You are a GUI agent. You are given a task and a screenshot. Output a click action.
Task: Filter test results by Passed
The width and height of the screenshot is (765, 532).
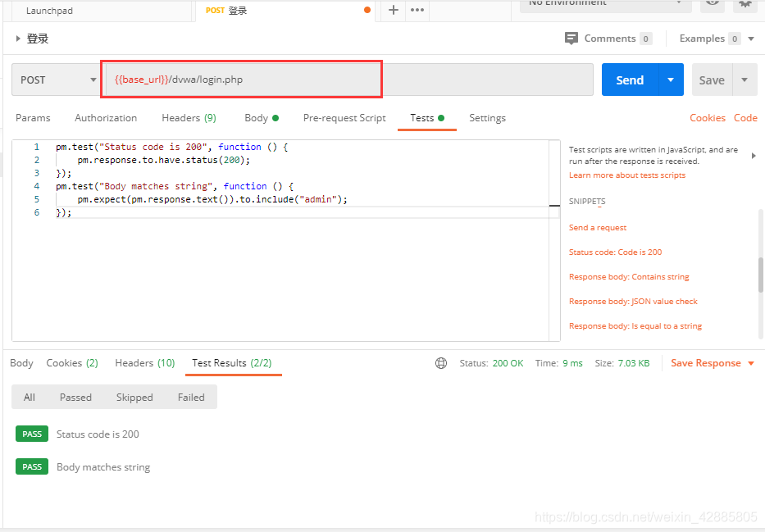(75, 398)
